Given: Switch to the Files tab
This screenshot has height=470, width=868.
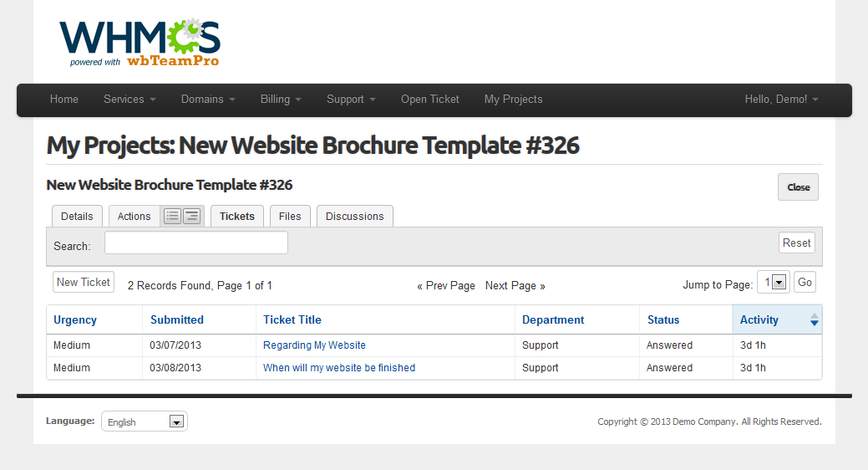Looking at the screenshot, I should click(x=290, y=217).
